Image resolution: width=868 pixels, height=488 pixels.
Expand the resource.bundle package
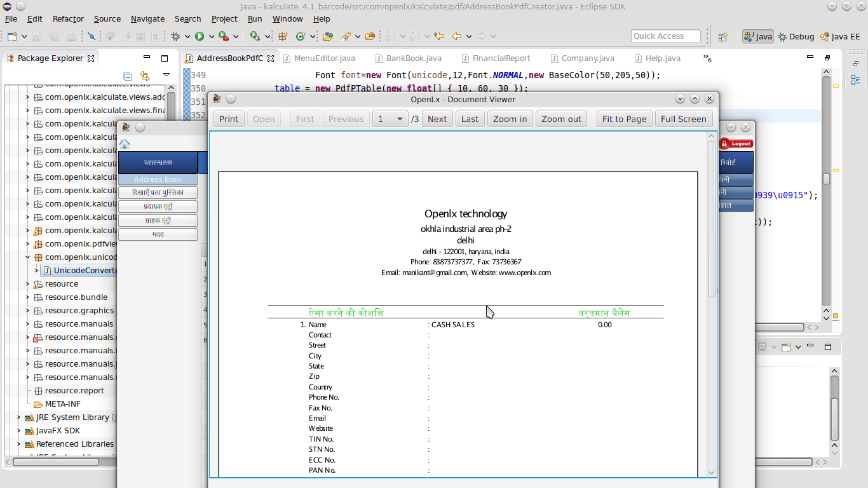(27, 297)
